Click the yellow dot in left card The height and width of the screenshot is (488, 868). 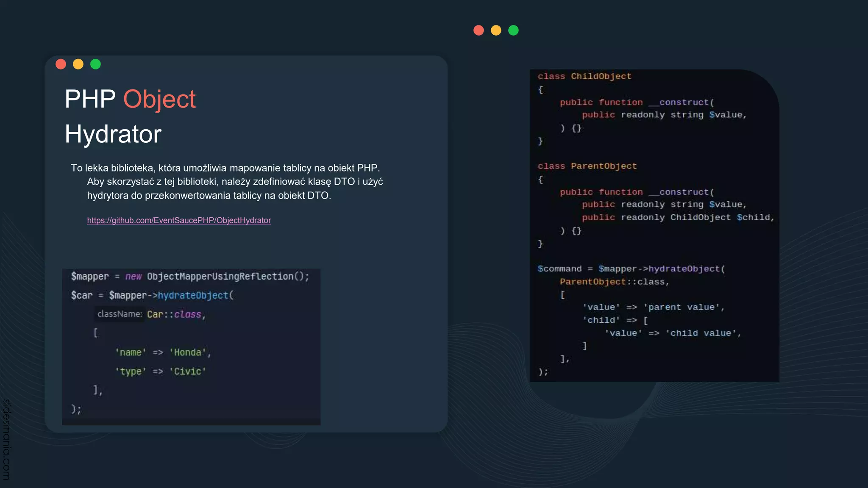click(78, 64)
